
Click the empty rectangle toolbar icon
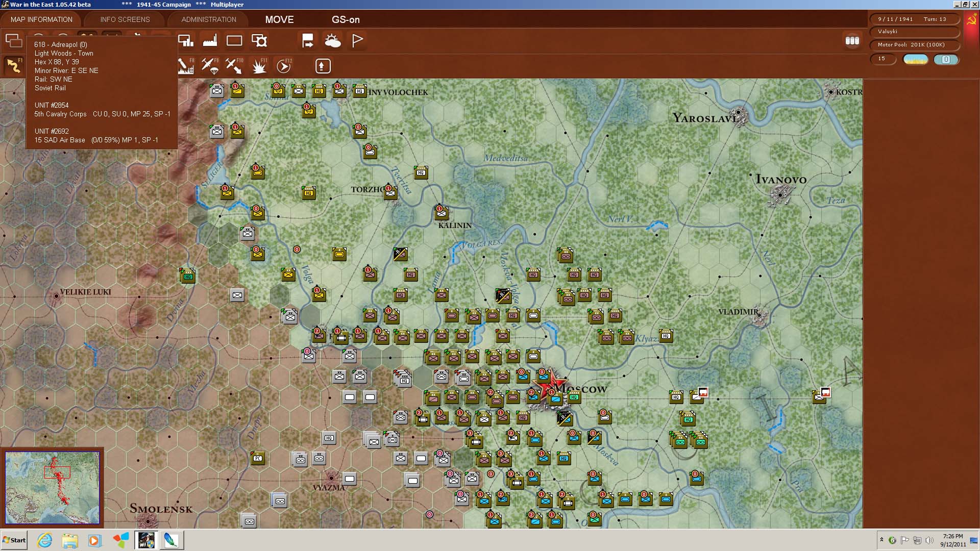pos(234,40)
